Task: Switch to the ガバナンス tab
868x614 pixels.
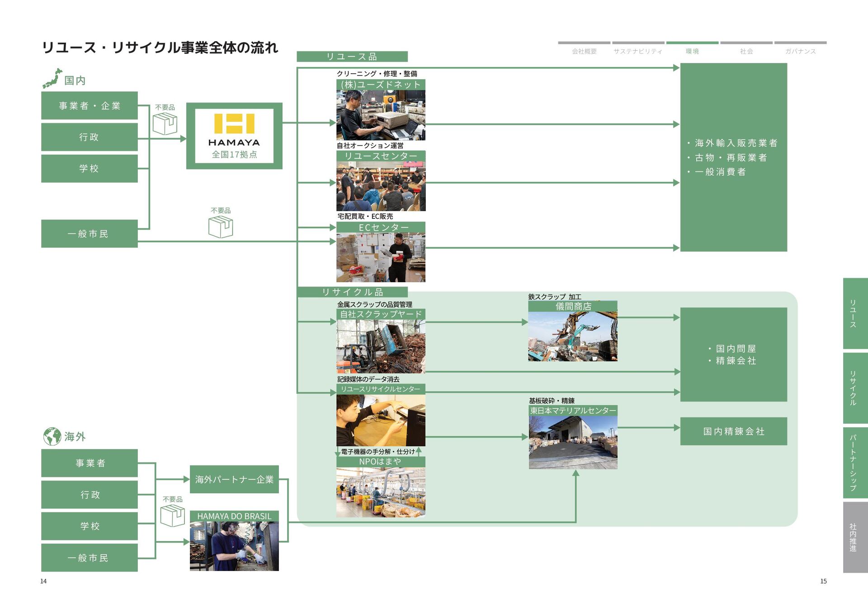Action: click(x=800, y=51)
